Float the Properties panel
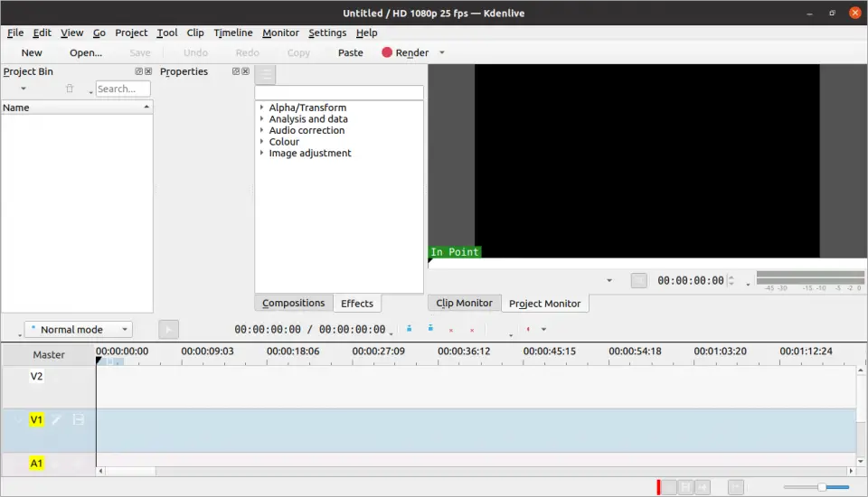868x497 pixels. (x=236, y=71)
